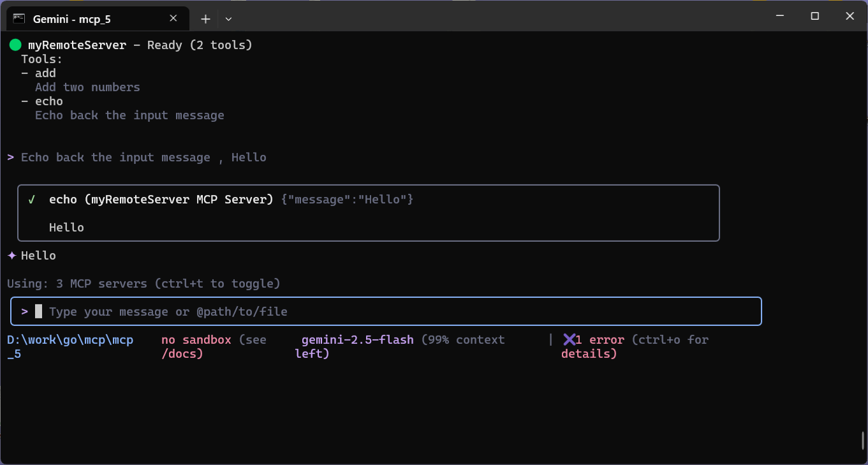Click the 'echo' tool name under Tools

click(49, 101)
